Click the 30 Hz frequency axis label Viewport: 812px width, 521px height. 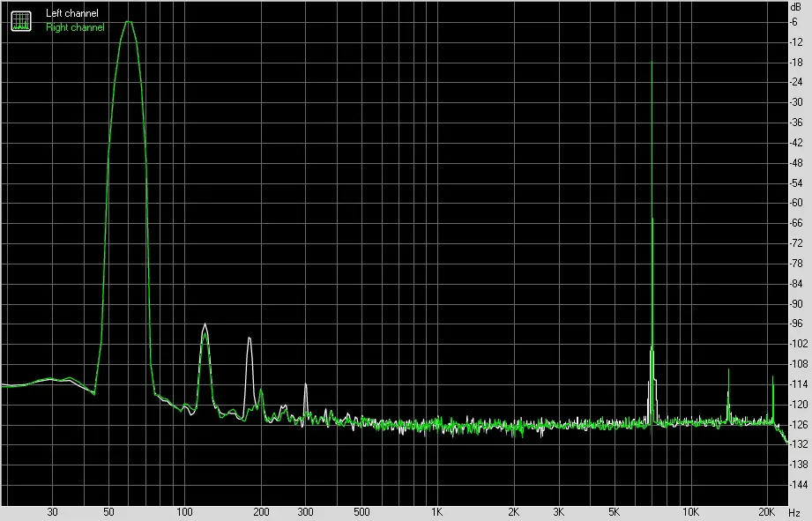[52, 512]
